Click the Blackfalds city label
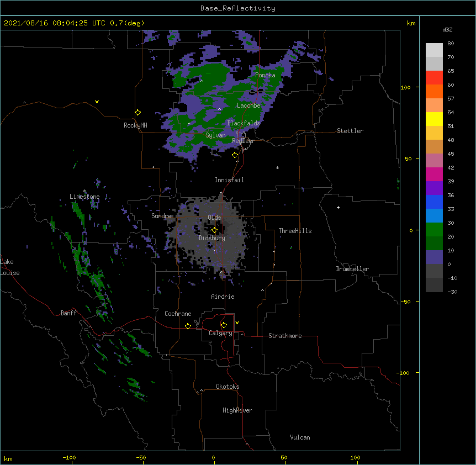This screenshot has height=465, width=476. click(x=244, y=123)
